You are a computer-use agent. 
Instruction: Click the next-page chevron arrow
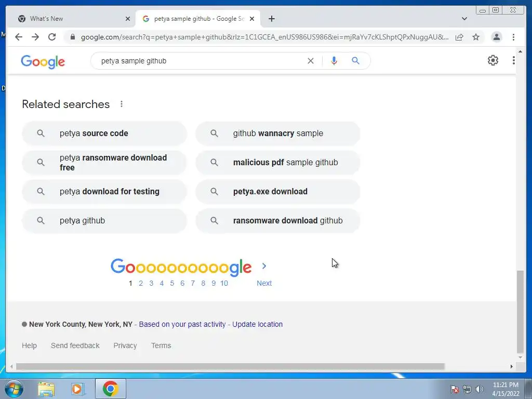pyautogui.click(x=264, y=267)
